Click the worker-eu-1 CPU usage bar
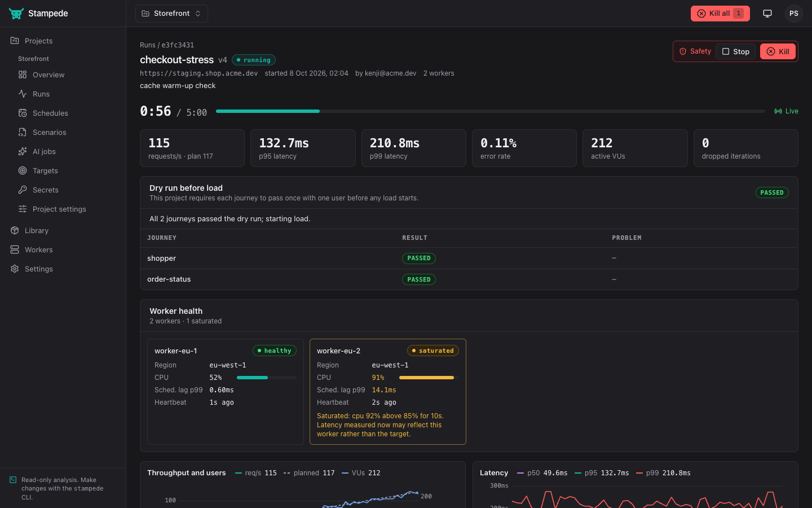This screenshot has width=812, height=508. click(x=267, y=378)
